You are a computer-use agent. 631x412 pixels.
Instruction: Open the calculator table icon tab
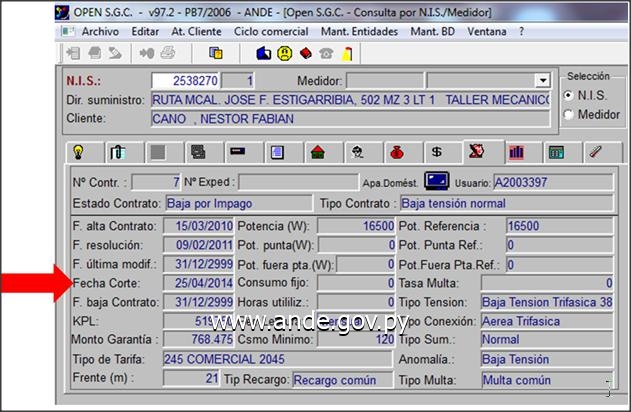pyautogui.click(x=555, y=152)
